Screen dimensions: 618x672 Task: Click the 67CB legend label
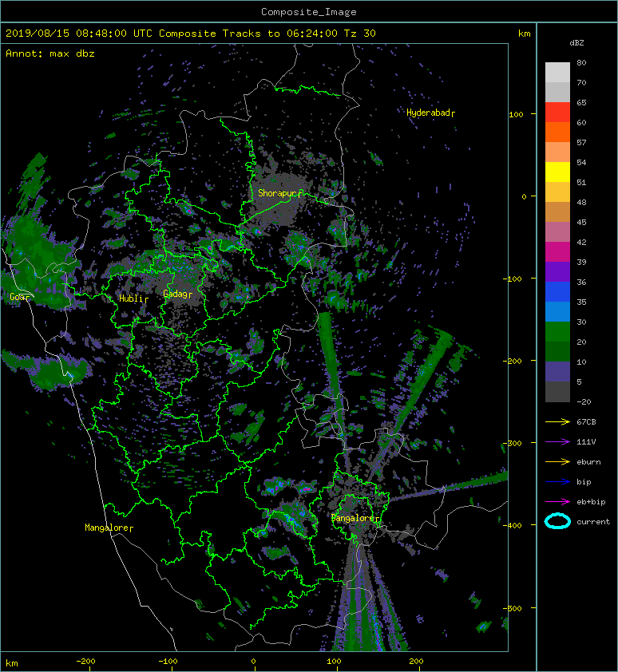click(586, 422)
